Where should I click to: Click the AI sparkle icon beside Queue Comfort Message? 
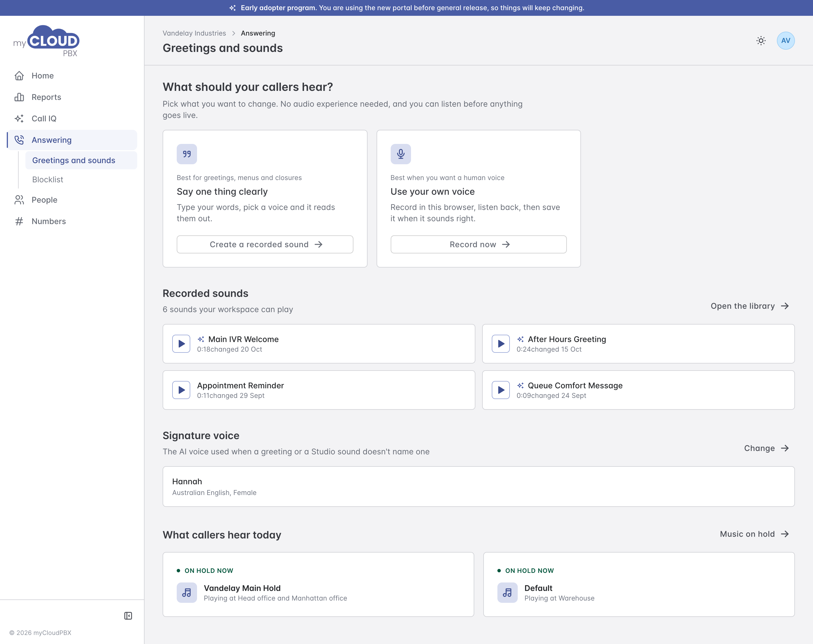(520, 385)
